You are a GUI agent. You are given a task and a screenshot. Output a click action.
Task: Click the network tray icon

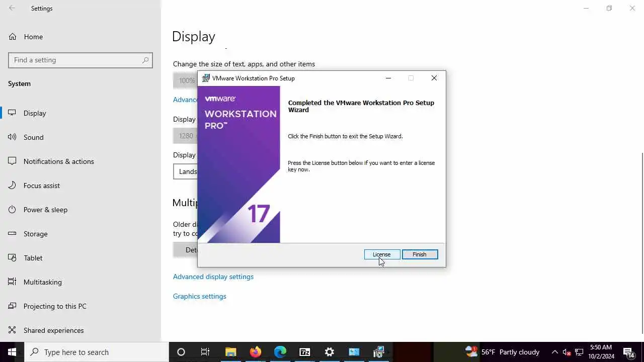tap(579, 352)
